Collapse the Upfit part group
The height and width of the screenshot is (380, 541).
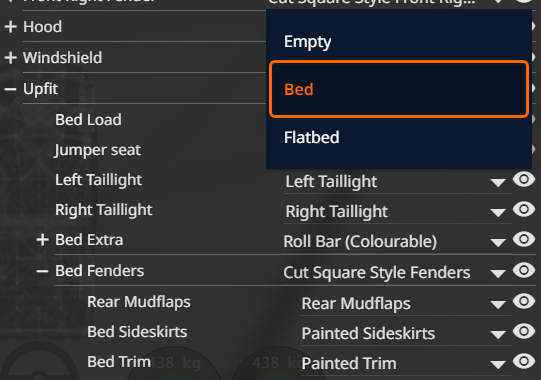(11, 89)
